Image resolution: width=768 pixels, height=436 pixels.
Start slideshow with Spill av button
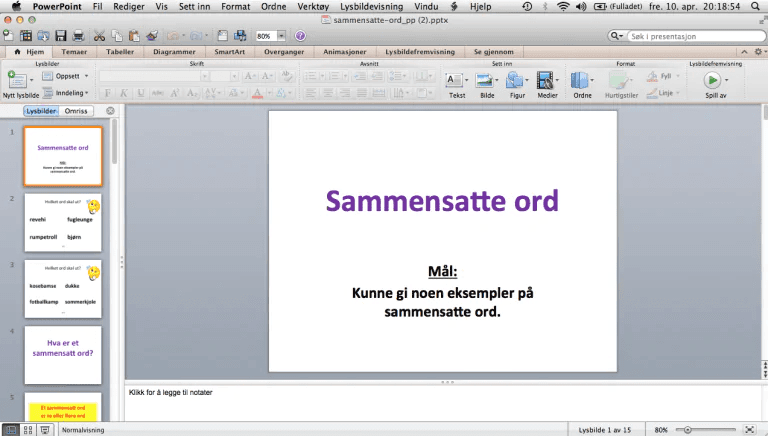[x=713, y=82]
